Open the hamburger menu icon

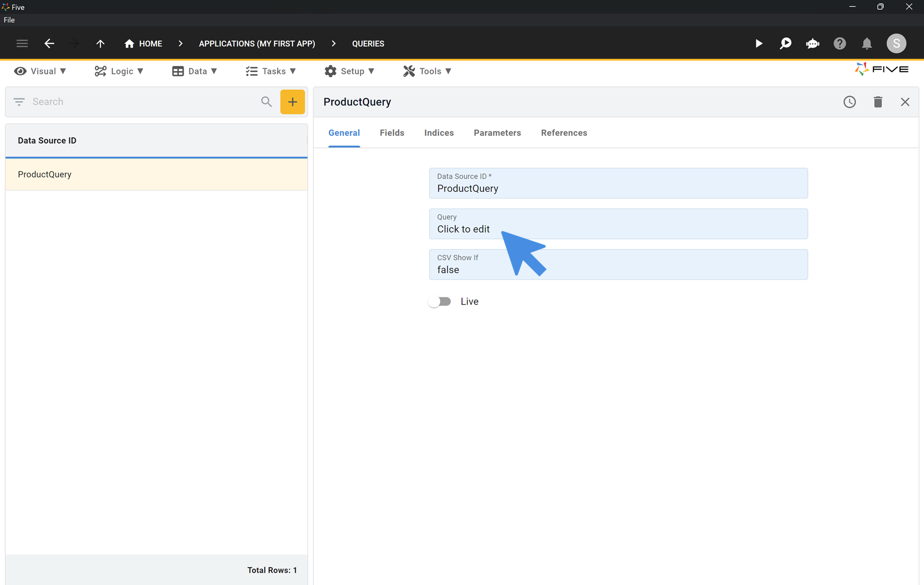(22, 44)
